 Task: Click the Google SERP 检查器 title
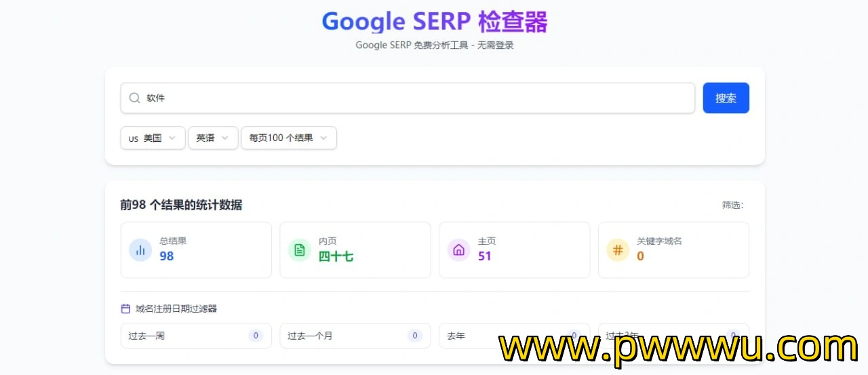[x=435, y=21]
